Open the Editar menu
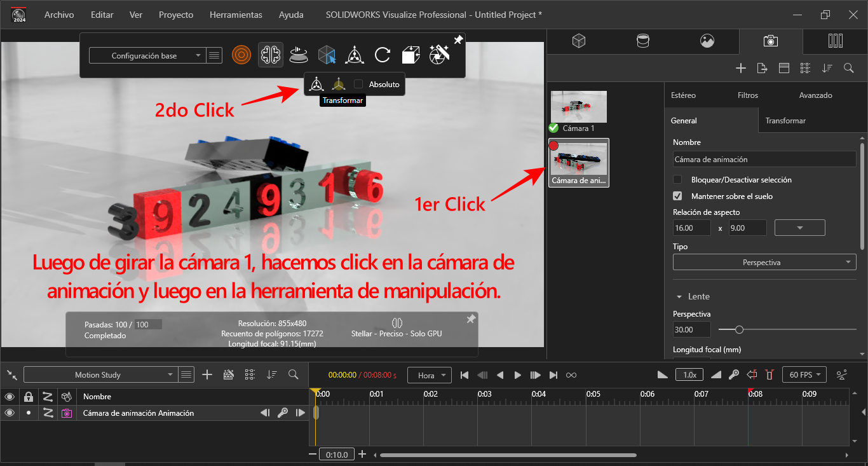Image resolution: width=868 pixels, height=466 pixels. point(102,15)
